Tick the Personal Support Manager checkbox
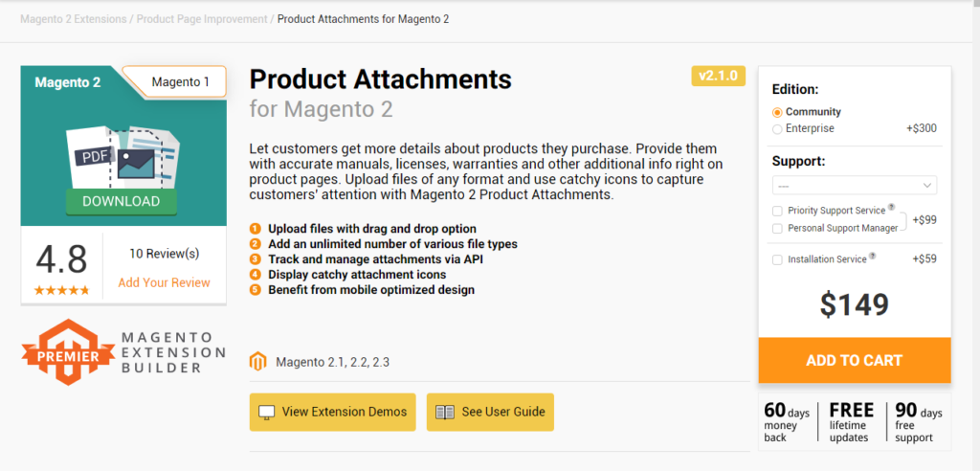980x471 pixels. click(777, 228)
